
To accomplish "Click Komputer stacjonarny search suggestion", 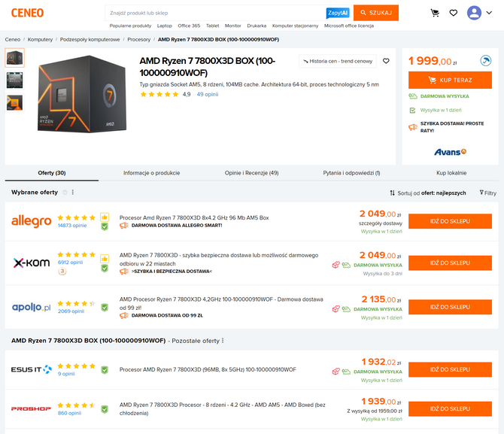I will 295,26.
